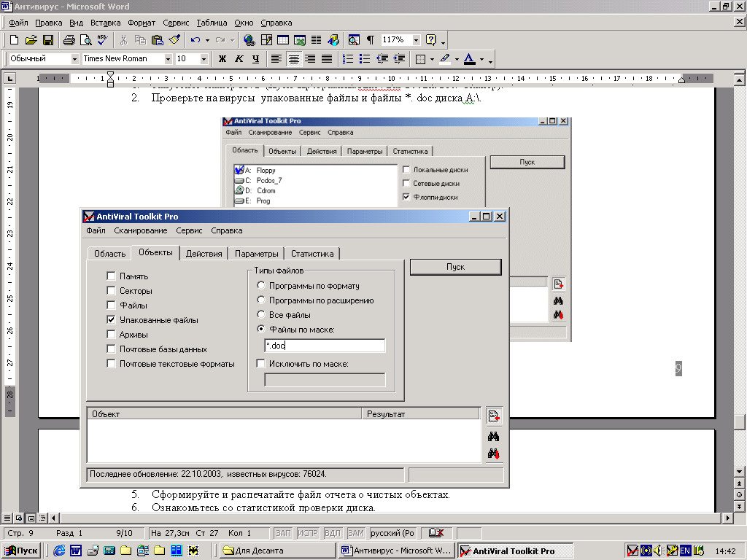Undo the last action

pos(195,40)
